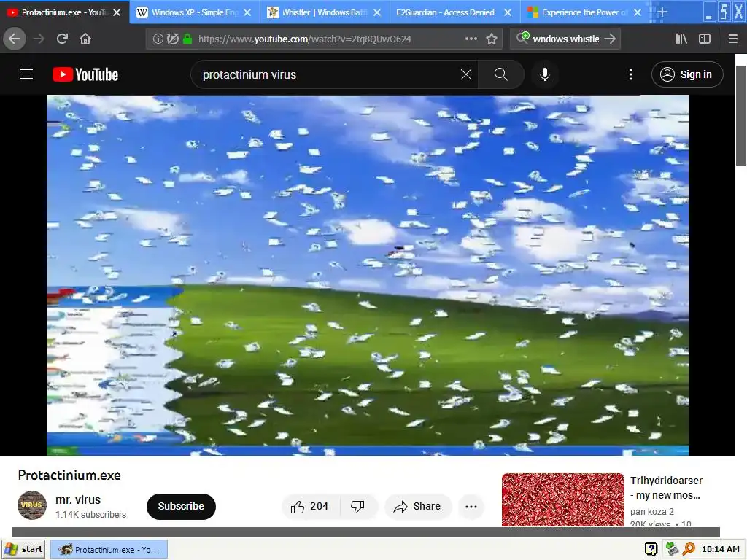Open pan koza 2 channel link
This screenshot has height=560, width=747.
(x=651, y=511)
